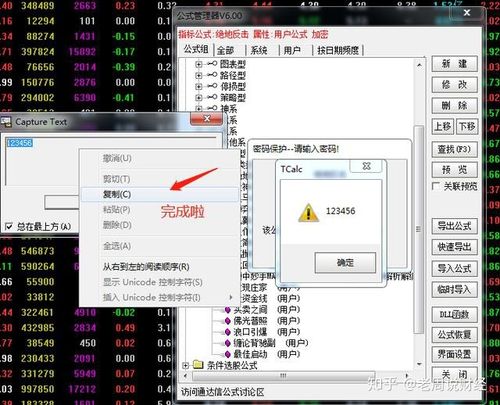Select the 停损型 tree item
The height and width of the screenshot is (405, 500).
pos(233,87)
